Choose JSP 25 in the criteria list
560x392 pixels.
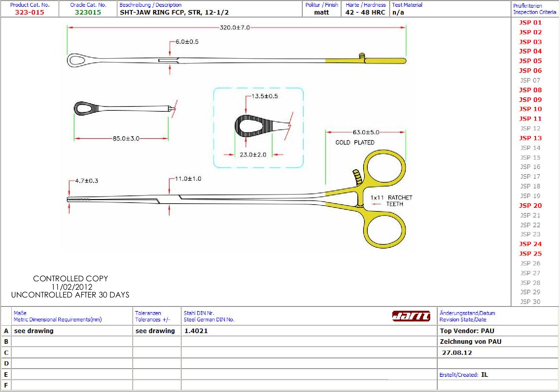[530, 254]
